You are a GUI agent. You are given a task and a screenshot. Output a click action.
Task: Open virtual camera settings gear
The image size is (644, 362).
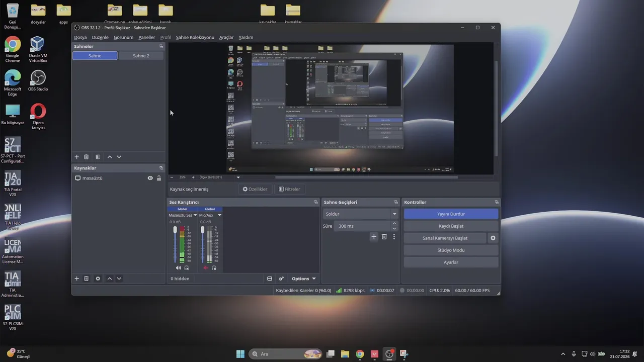493,238
